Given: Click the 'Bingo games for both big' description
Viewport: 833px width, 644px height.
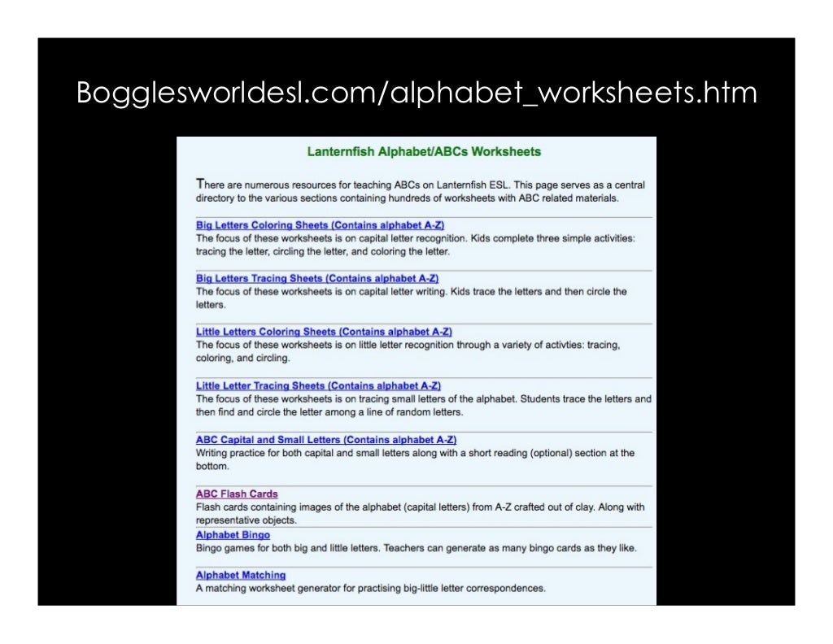Looking at the screenshot, I should (x=416, y=548).
